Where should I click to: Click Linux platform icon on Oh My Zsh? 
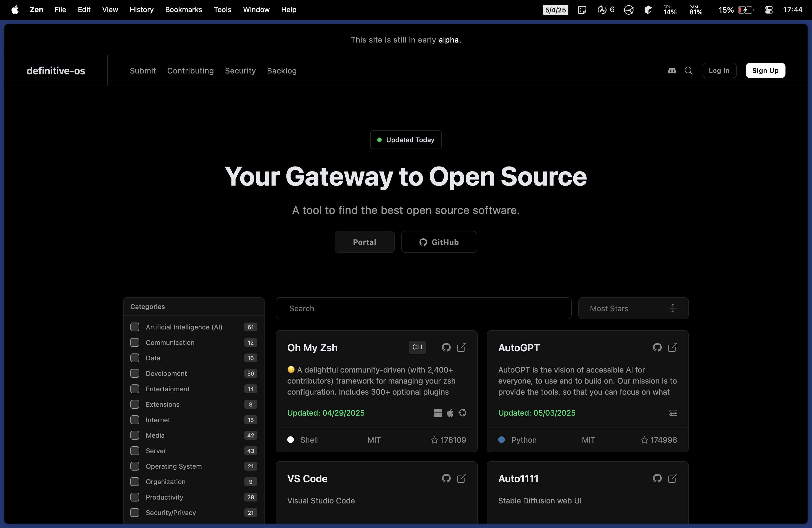pyautogui.click(x=462, y=413)
